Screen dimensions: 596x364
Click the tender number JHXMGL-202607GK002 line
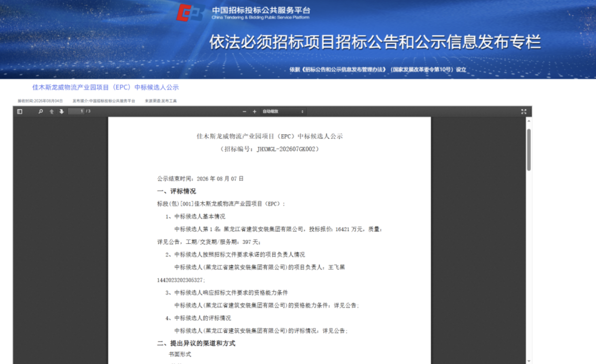click(x=269, y=149)
